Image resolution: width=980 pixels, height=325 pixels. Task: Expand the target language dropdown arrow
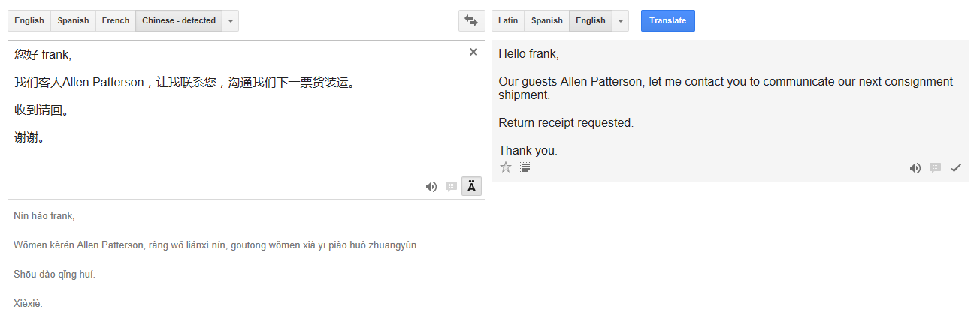tap(621, 21)
